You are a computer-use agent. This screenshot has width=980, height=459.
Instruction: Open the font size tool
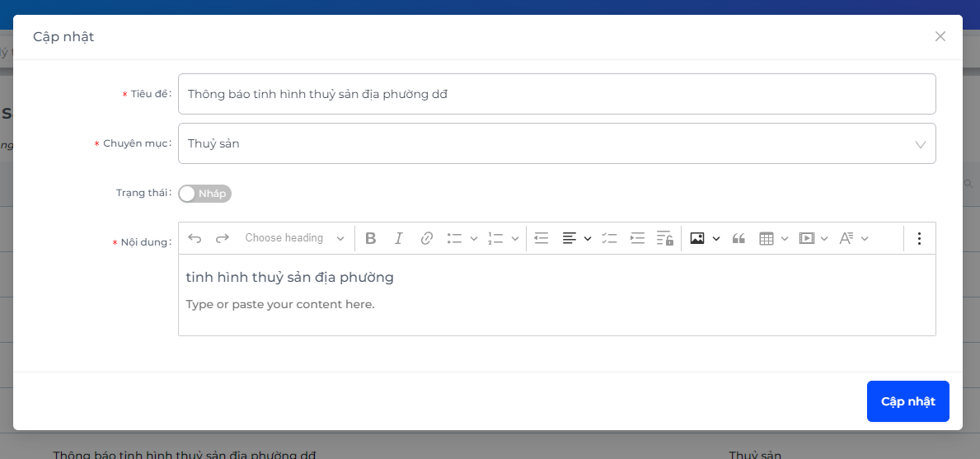[x=846, y=238]
